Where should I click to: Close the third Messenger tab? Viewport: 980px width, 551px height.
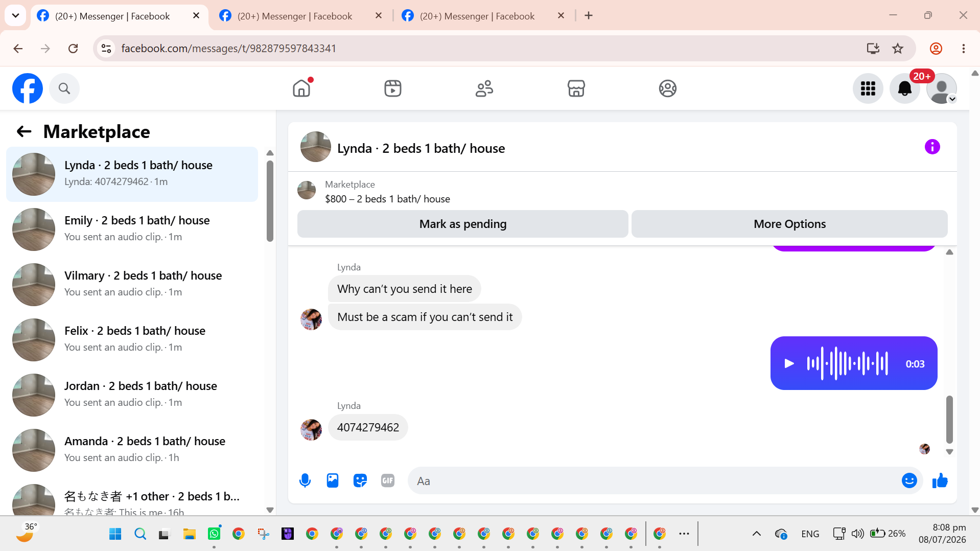pos(561,16)
